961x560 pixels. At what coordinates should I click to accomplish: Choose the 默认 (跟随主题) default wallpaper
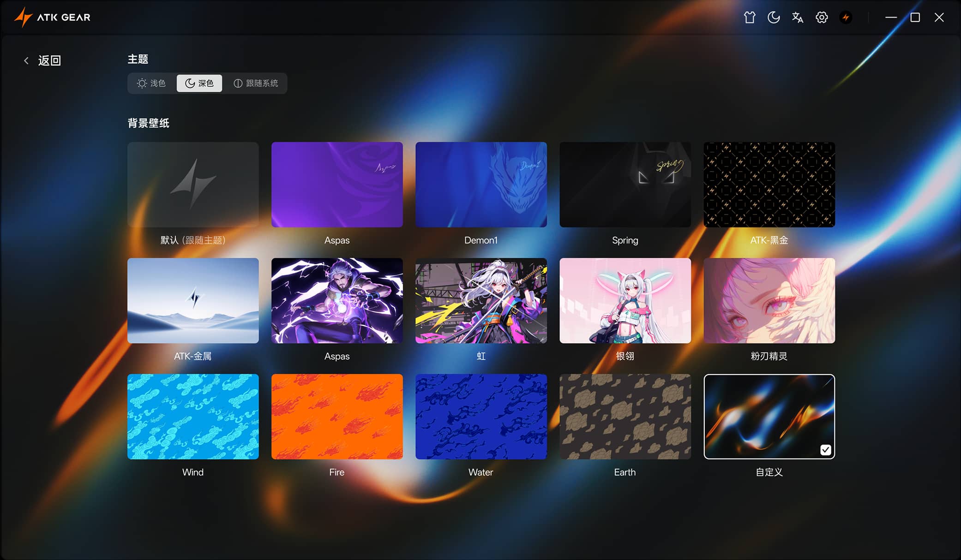(193, 185)
